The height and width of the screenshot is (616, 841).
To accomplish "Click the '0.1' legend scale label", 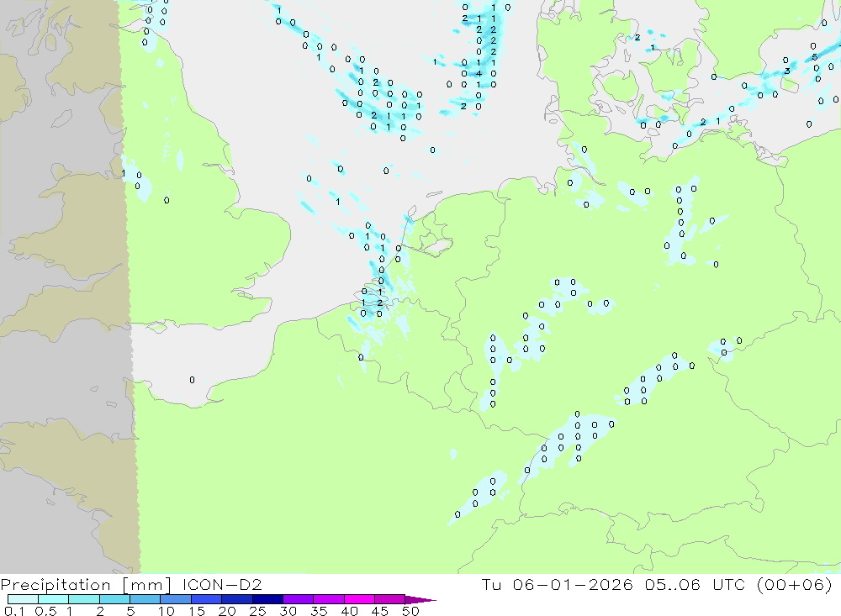I will pos(14,611).
